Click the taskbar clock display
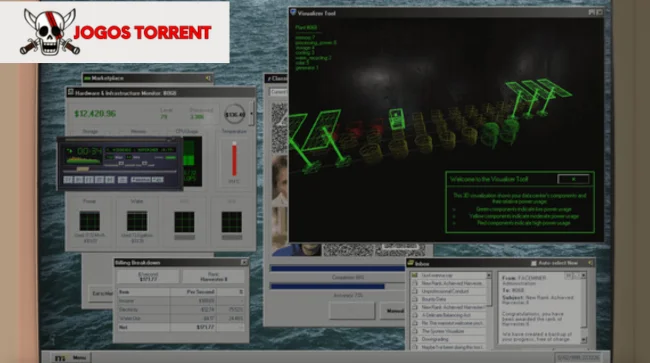The width and height of the screenshot is (650, 363). [577, 357]
